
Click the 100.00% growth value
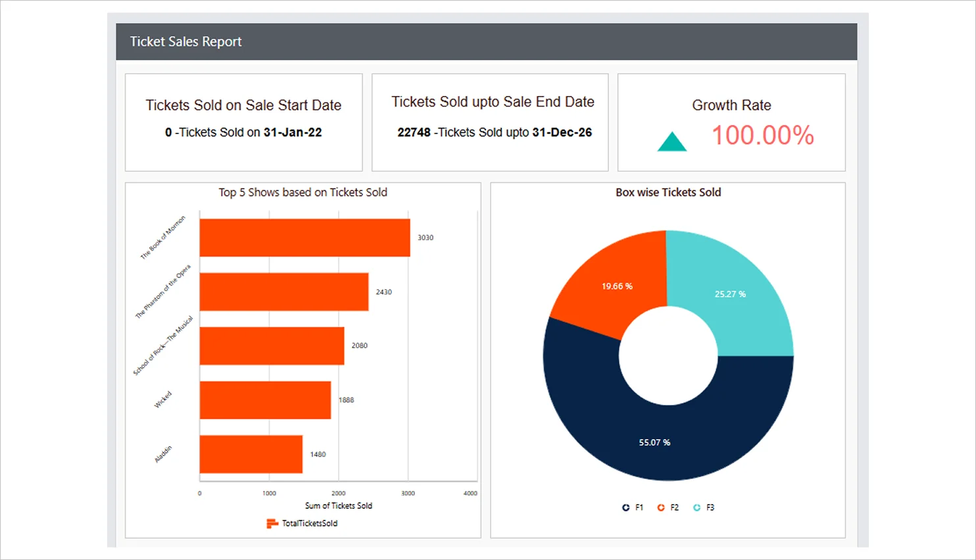click(x=763, y=135)
